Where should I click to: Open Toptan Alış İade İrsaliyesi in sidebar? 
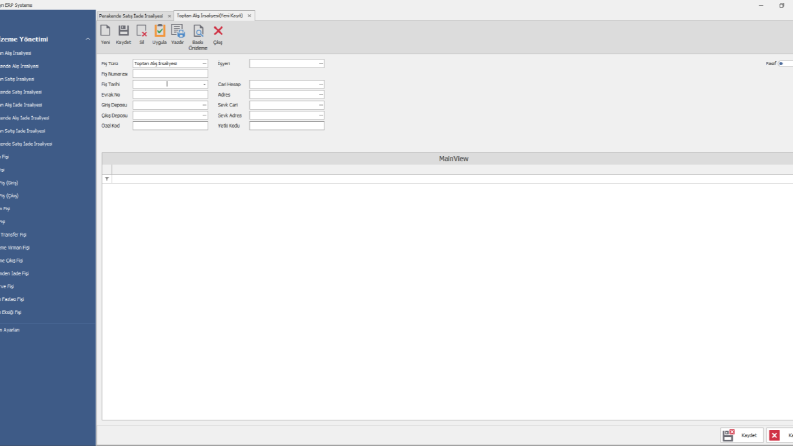click(x=21, y=105)
